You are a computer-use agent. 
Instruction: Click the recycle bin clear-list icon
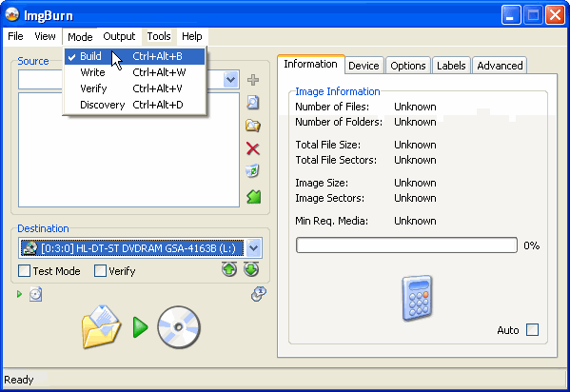(252, 171)
